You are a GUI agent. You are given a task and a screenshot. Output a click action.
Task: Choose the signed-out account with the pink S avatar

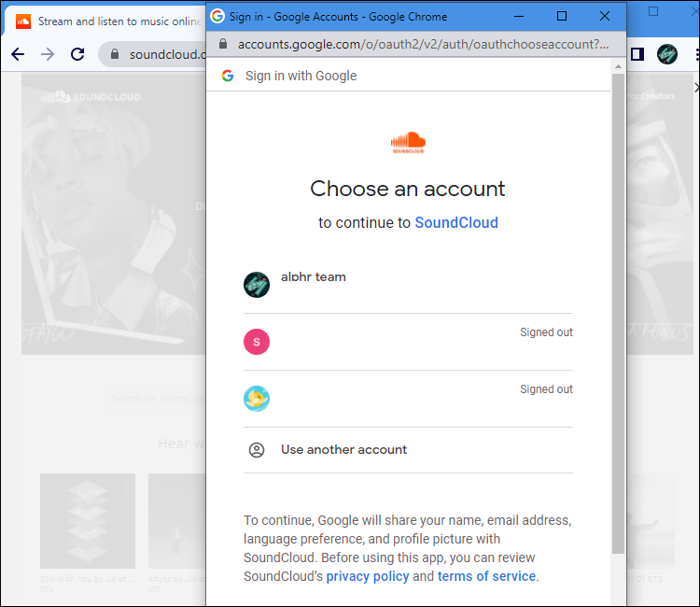click(x=408, y=342)
